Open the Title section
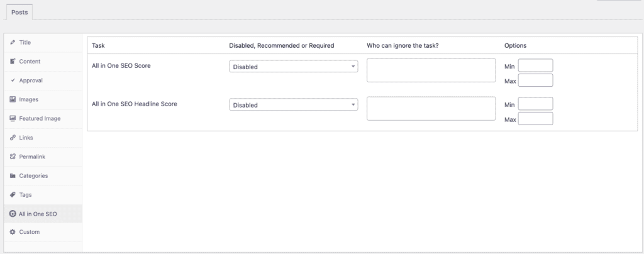 (x=43, y=42)
